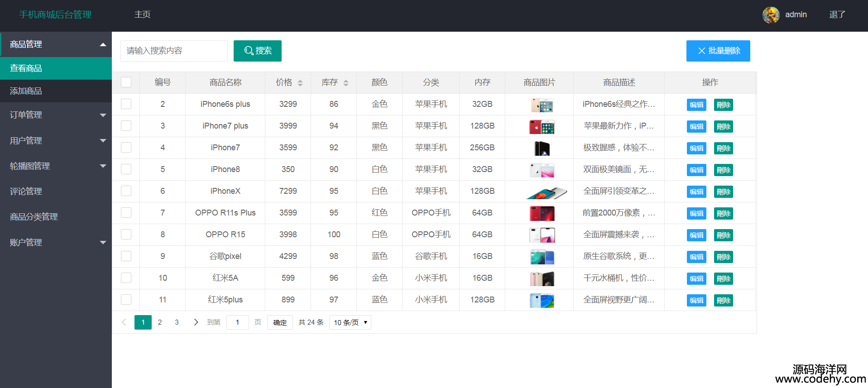This screenshot has width=868, height=388.
Task: Check the iPhoneX row checkbox
Action: point(126,191)
